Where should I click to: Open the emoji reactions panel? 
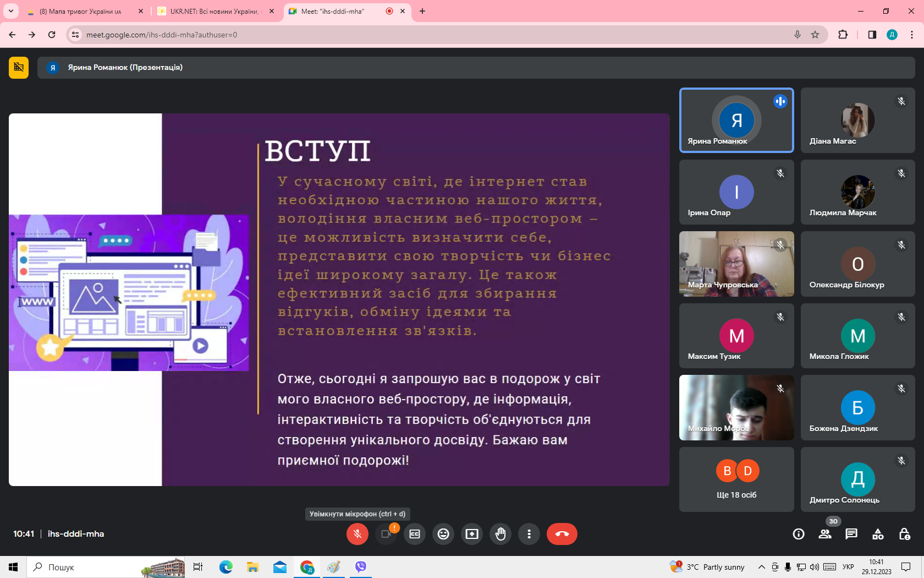tap(443, 534)
